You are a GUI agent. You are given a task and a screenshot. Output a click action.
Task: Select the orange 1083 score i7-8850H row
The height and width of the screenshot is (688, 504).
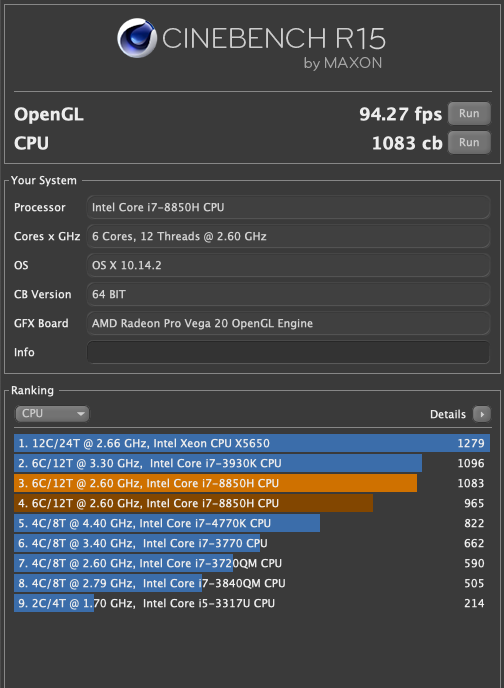[x=252, y=483]
